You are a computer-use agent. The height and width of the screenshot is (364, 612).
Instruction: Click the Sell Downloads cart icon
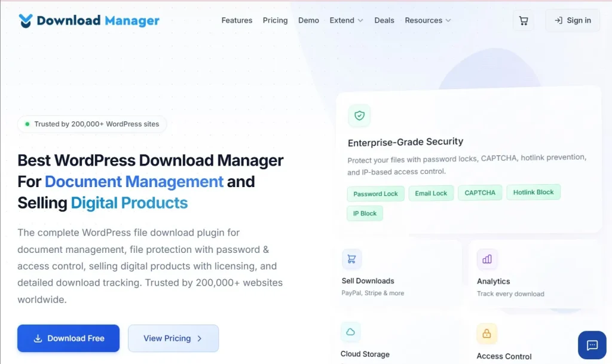tap(351, 259)
